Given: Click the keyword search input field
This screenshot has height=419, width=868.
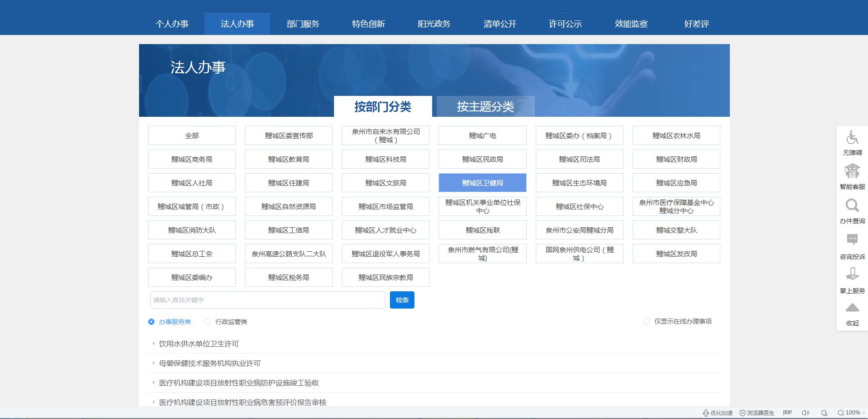Looking at the screenshot, I should point(267,300).
